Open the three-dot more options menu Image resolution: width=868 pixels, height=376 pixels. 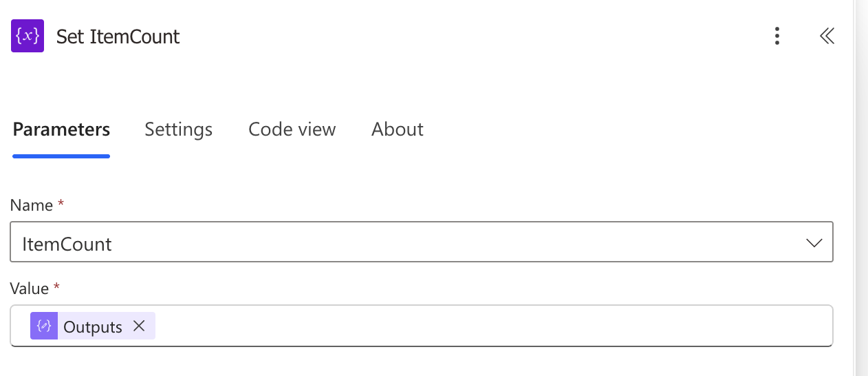tap(777, 36)
